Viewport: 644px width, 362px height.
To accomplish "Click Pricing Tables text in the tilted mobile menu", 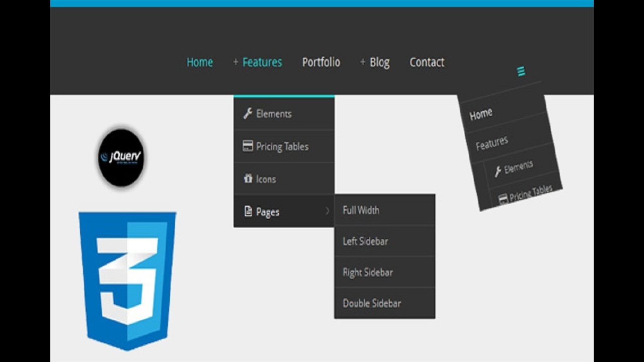I will pyautogui.click(x=531, y=193).
